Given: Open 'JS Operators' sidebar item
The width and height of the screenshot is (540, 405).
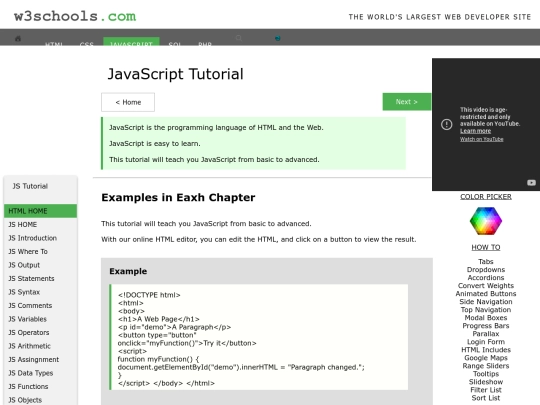Looking at the screenshot, I should point(41,332).
